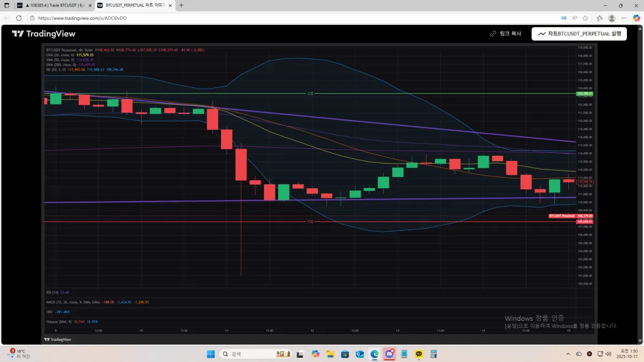The image size is (644, 362).
Task: Open the Calculator app on the taskbar
Action: (x=434, y=354)
